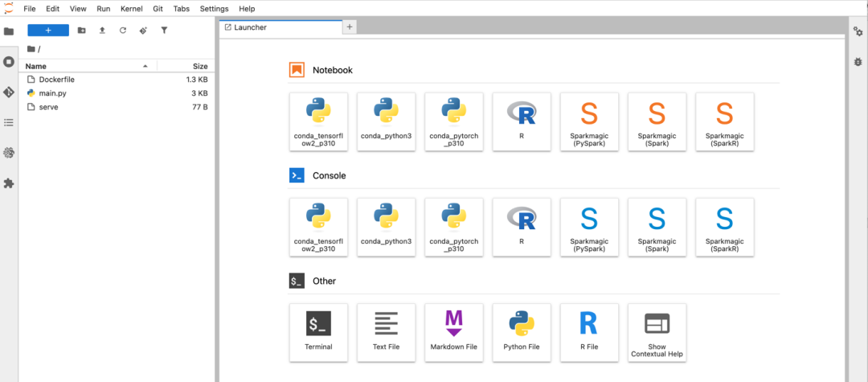
Task: Click the Git clone toolbar icon
Action: point(143,31)
